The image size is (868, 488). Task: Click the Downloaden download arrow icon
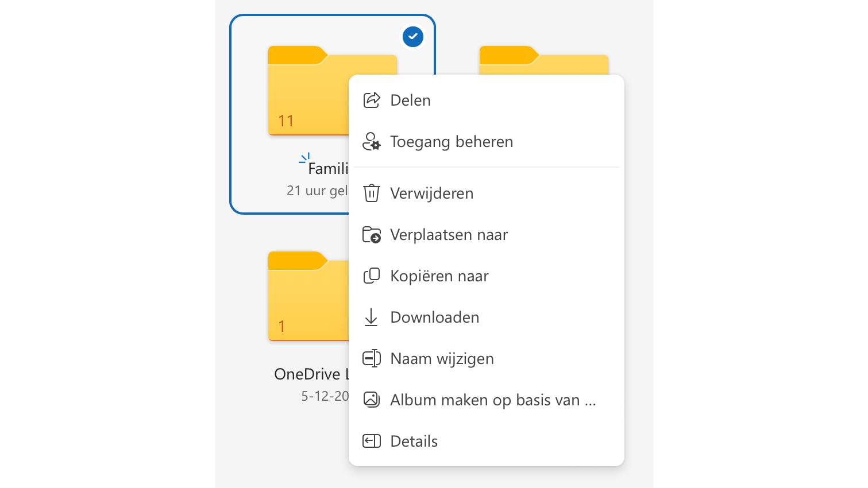click(372, 317)
